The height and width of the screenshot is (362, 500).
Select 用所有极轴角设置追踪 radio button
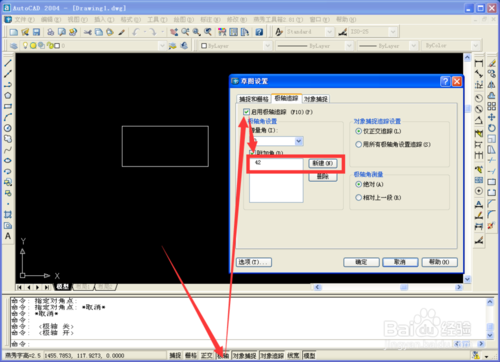pos(358,145)
